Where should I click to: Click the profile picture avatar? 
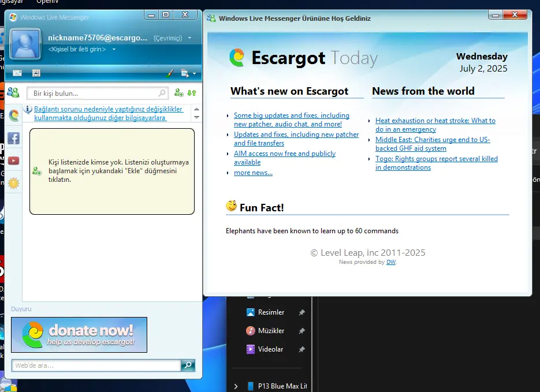tap(25, 44)
